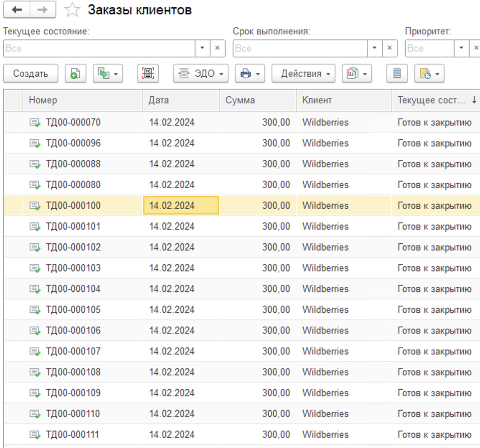The image size is (480, 448).
Task: Expand the Срок выполнения filter dropdown
Action: click(375, 48)
